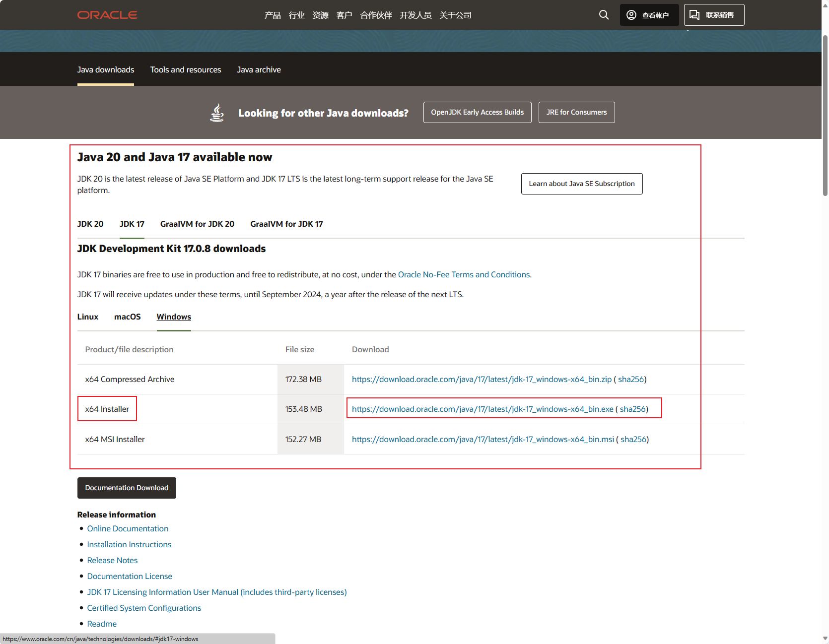Open the 开发人员 navigation menu
Viewport: 829px width, 644px height.
[x=415, y=15]
